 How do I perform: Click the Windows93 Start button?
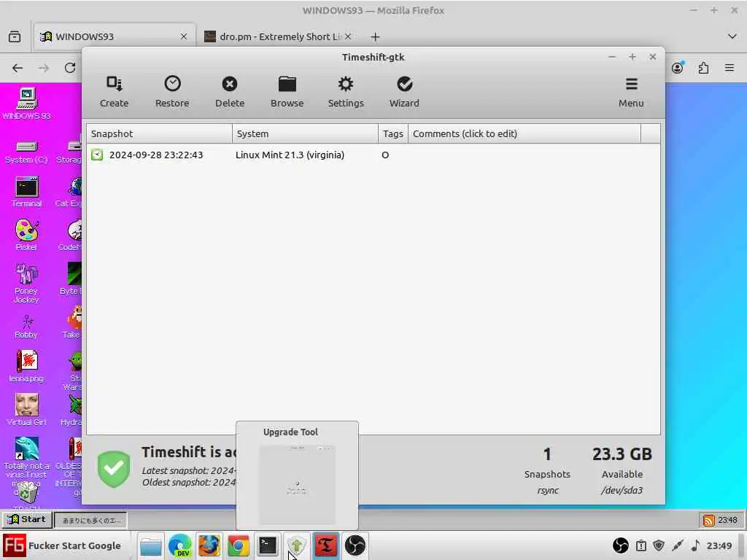27,519
